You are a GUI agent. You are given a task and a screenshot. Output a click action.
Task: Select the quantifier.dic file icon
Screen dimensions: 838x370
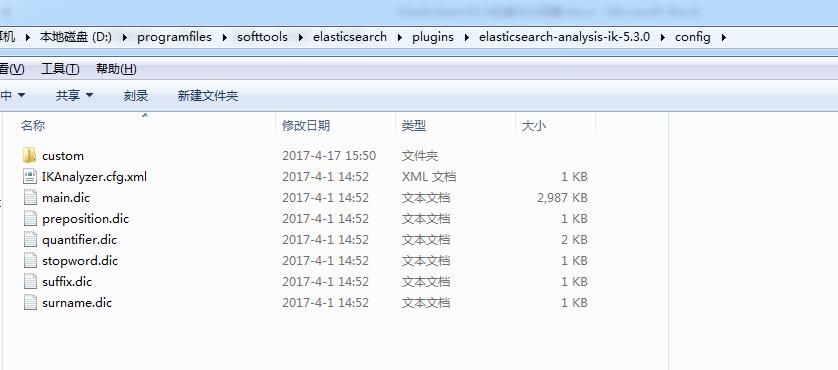(x=30, y=240)
